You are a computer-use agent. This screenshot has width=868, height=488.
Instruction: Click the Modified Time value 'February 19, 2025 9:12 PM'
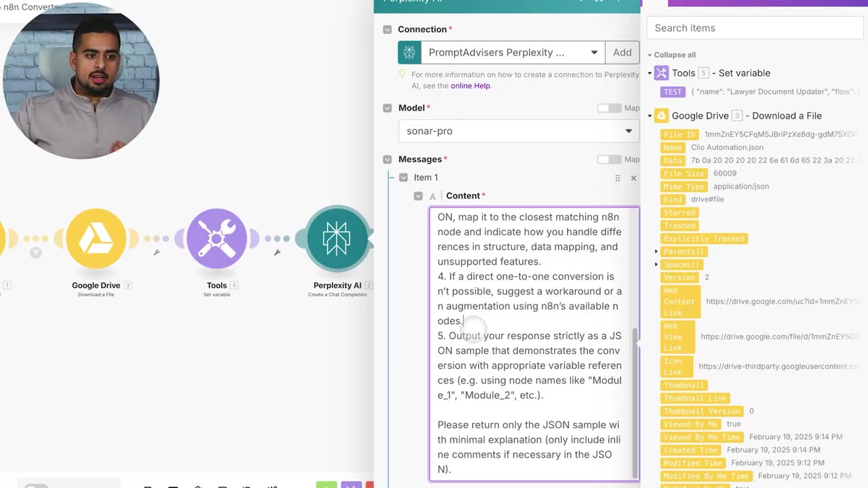pyautogui.click(x=778, y=463)
